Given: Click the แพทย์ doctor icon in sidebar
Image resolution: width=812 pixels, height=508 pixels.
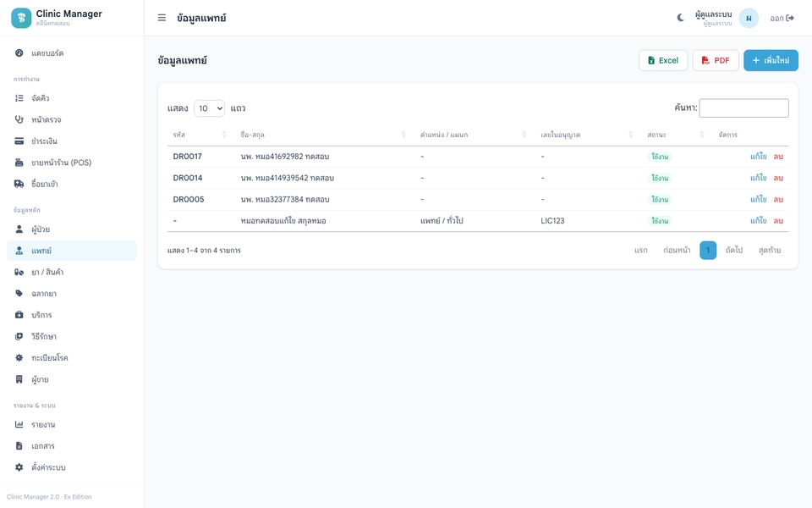Looking at the screenshot, I should point(19,251).
